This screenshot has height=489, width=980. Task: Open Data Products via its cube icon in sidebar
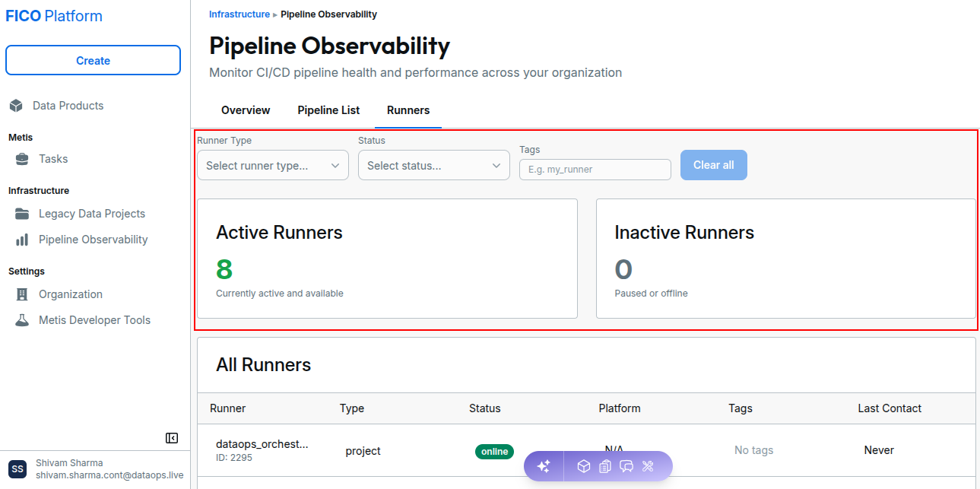(x=16, y=106)
